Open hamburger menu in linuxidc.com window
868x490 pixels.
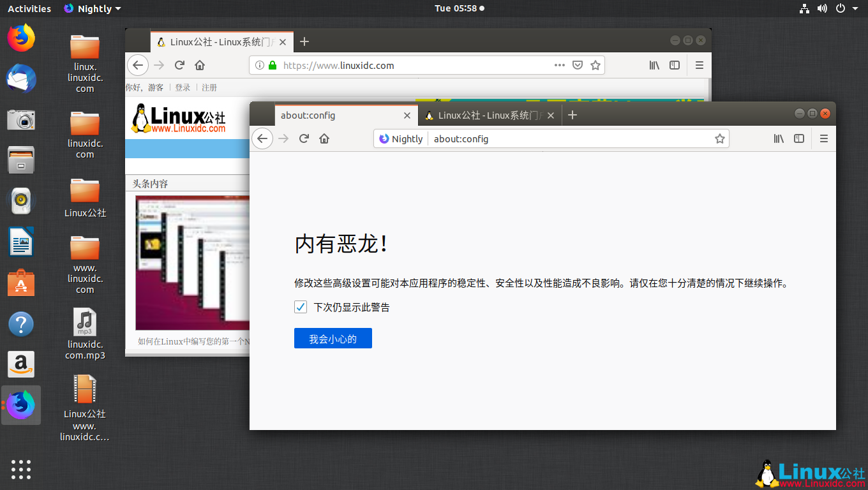(700, 65)
